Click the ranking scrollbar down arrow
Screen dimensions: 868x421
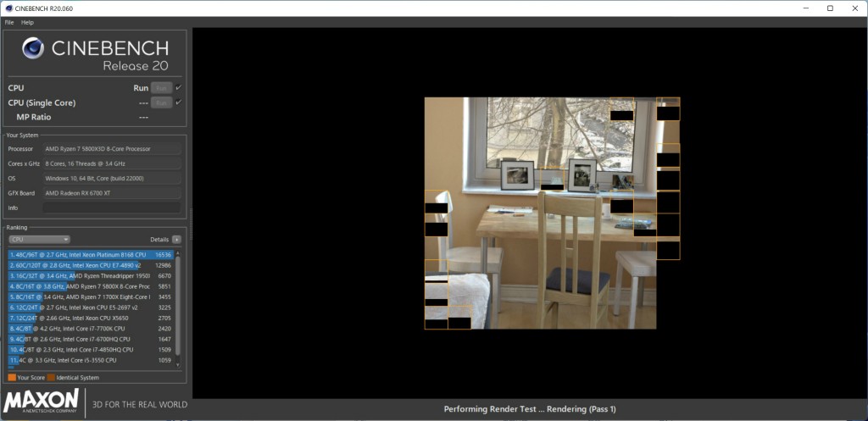178,365
